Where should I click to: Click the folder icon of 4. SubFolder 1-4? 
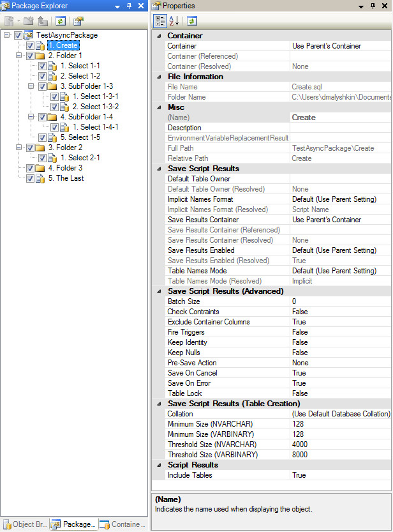[52, 117]
